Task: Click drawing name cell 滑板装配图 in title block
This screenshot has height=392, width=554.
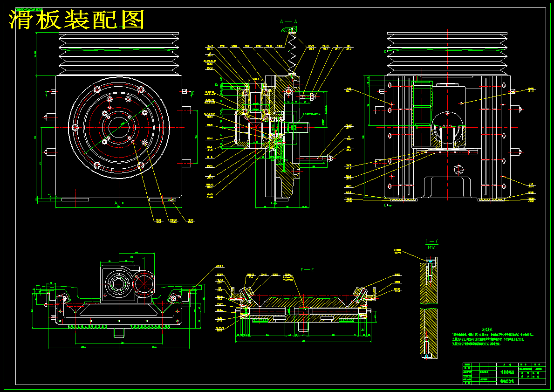Action: [507, 372]
